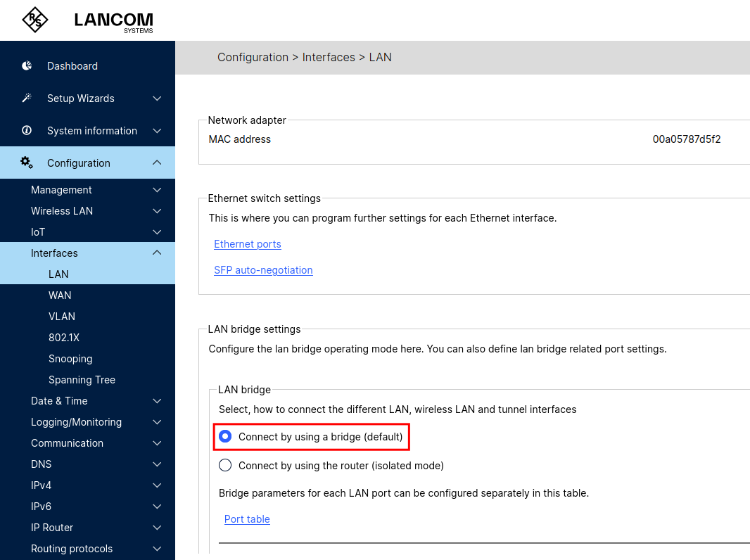
Task: Select DNS in the sidebar
Action: [x=41, y=464]
